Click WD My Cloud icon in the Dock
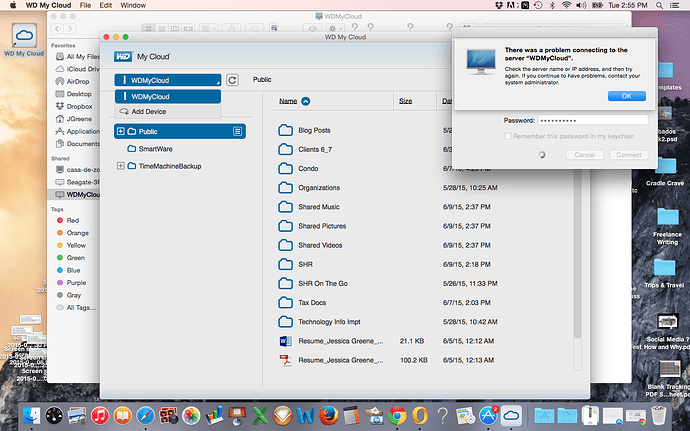Viewport: 690px width, 431px height. coord(511,416)
